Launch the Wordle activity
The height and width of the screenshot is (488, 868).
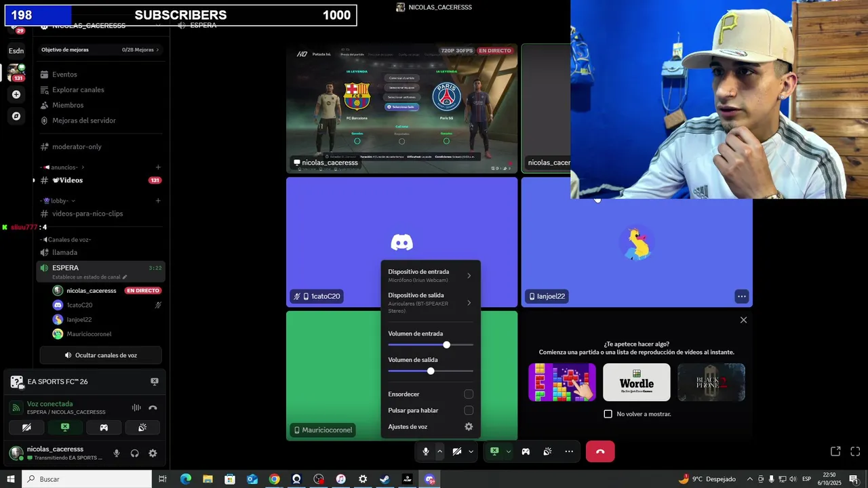pos(636,382)
